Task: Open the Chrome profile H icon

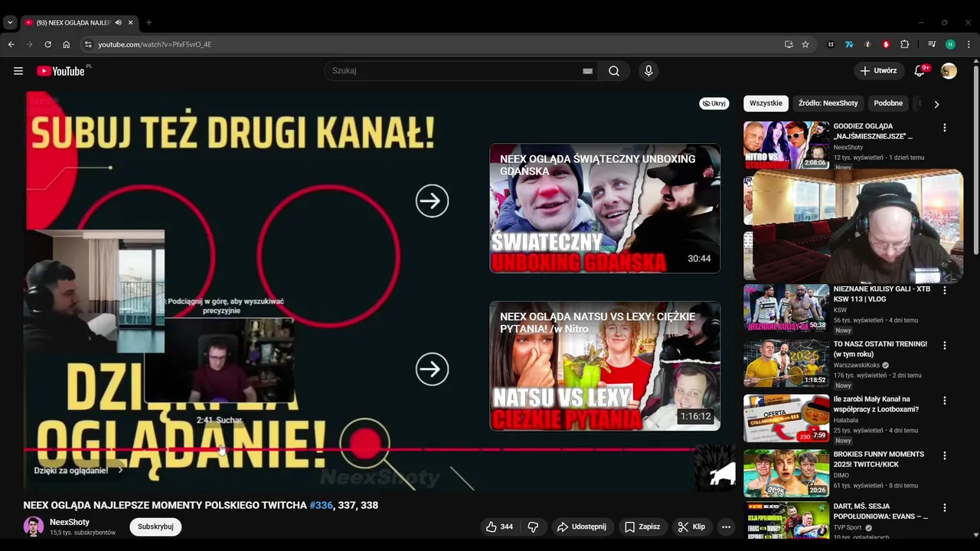Action: [950, 44]
